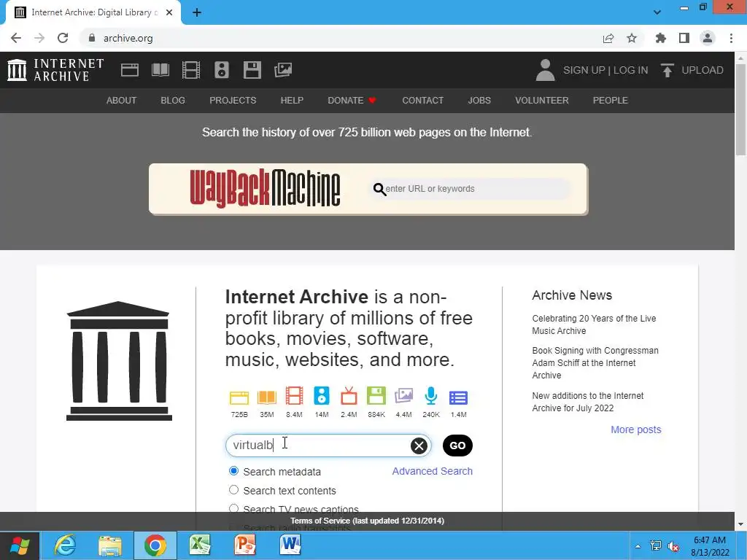Open Chrome profile avatar icon
The width and height of the screenshot is (747, 560).
point(708,38)
